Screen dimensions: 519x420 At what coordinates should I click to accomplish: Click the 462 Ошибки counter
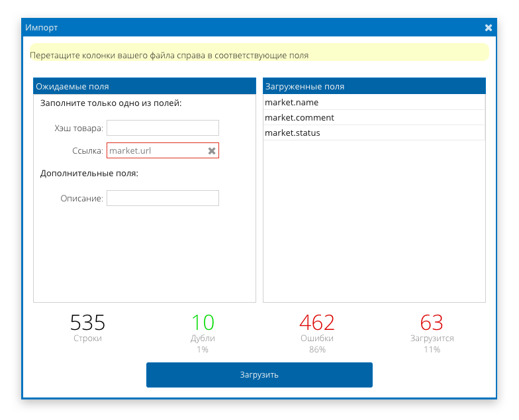click(317, 333)
